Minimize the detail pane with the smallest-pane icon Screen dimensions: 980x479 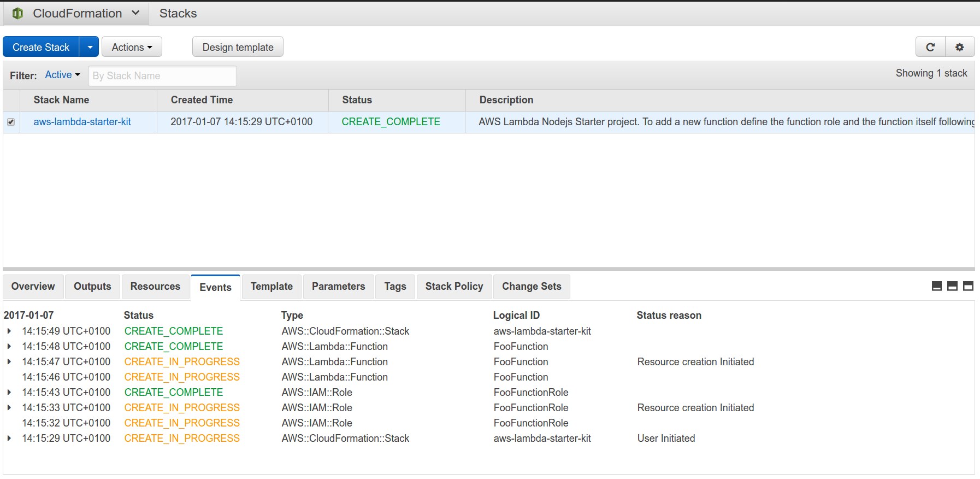(937, 286)
